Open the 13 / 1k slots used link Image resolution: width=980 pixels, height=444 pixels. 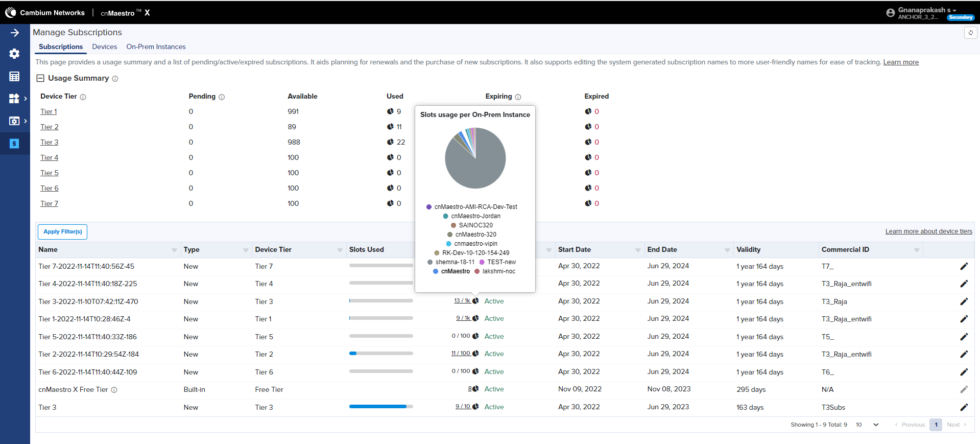[x=462, y=300]
